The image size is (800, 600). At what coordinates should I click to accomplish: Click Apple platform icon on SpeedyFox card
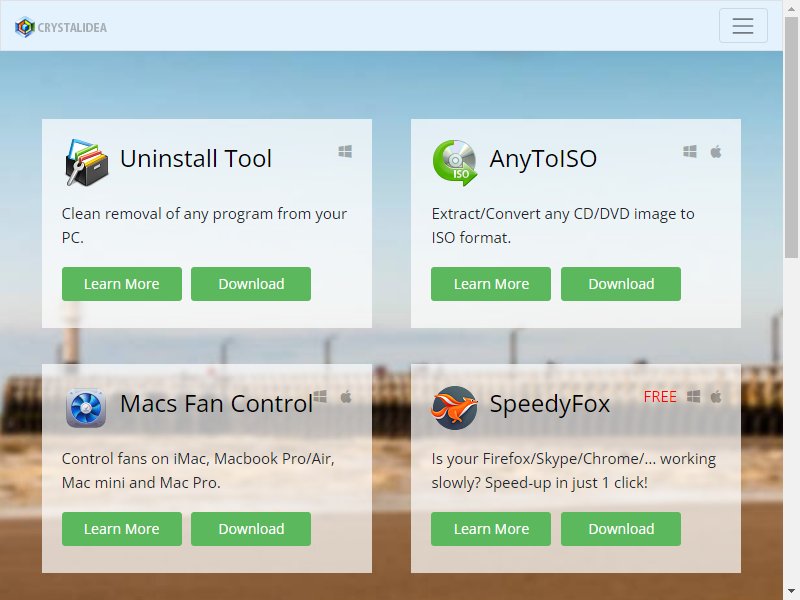(716, 396)
